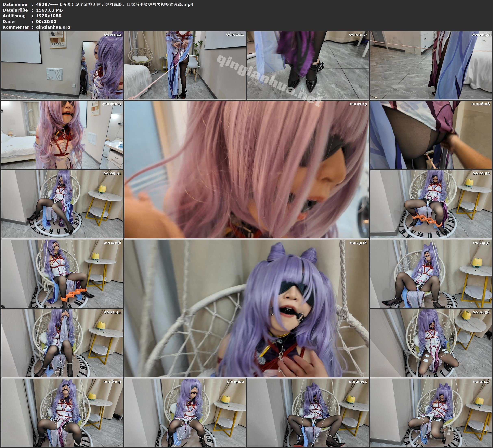Open the thumbnail at 00:03:37

click(x=308, y=65)
